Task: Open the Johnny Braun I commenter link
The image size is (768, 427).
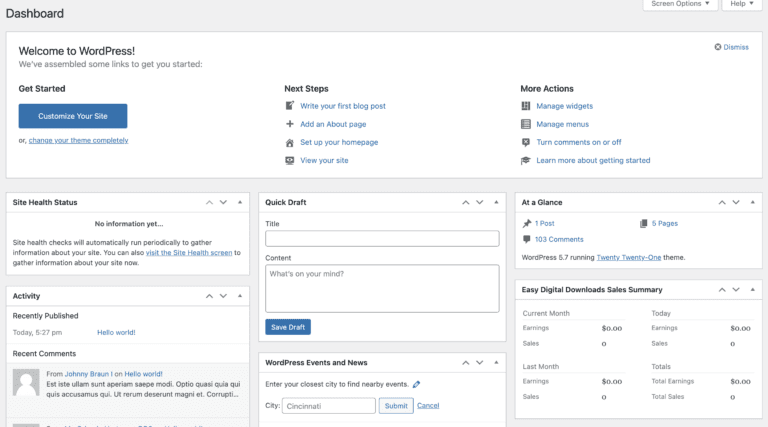Action: [x=89, y=374]
